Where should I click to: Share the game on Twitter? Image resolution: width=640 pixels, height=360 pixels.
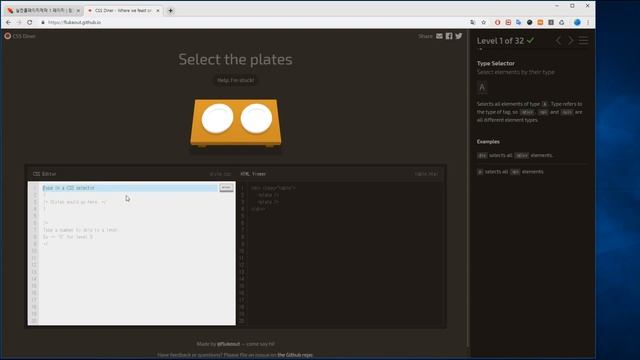pos(459,36)
